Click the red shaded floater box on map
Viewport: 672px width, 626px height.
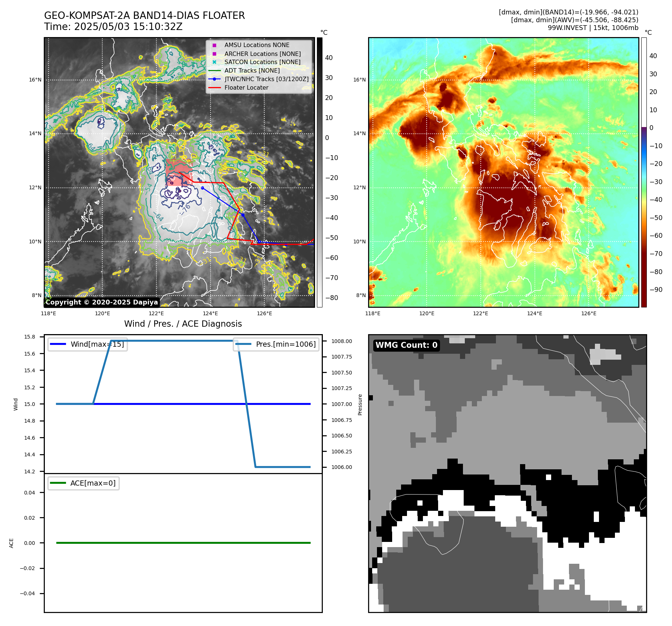179,173
